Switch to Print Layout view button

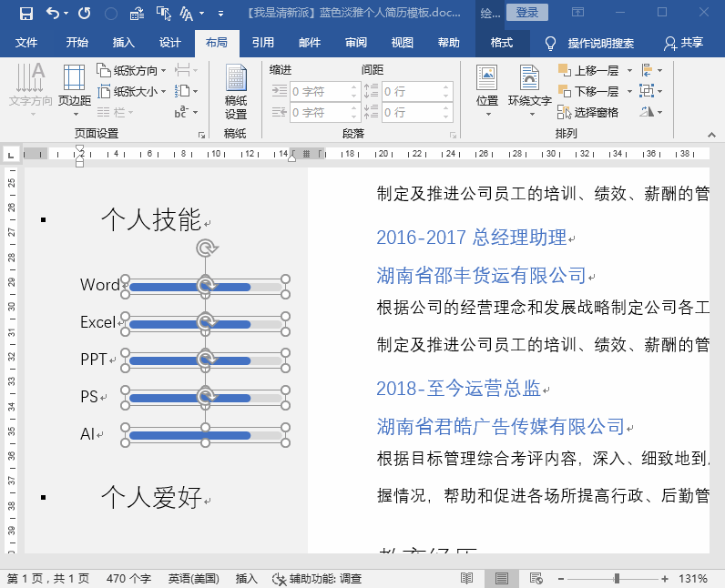(501, 578)
